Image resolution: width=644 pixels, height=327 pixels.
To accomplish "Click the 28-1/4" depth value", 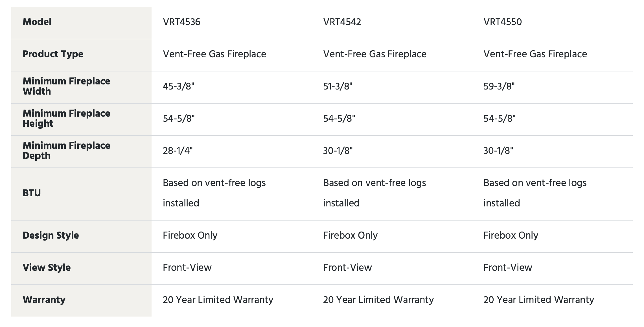I will click(178, 151).
